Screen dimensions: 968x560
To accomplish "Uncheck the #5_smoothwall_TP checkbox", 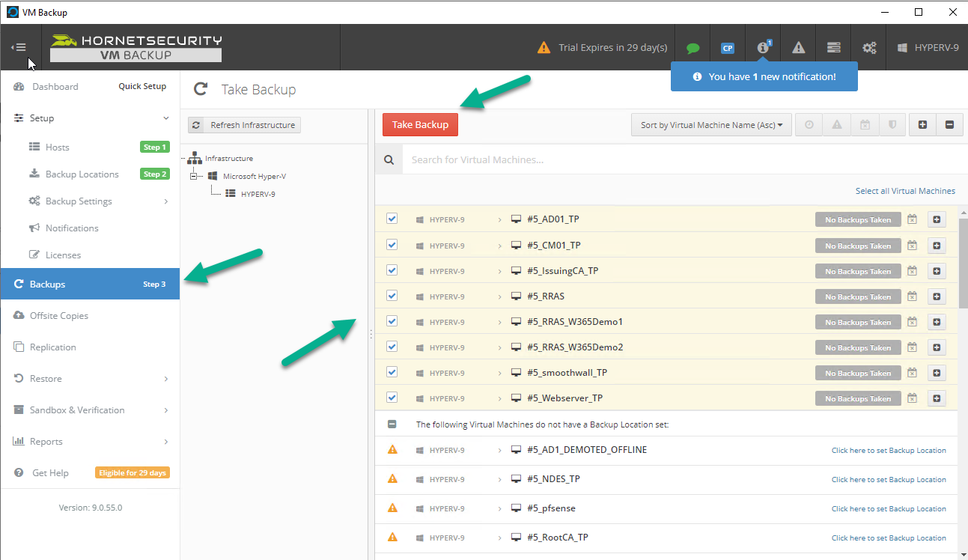I will (x=392, y=372).
